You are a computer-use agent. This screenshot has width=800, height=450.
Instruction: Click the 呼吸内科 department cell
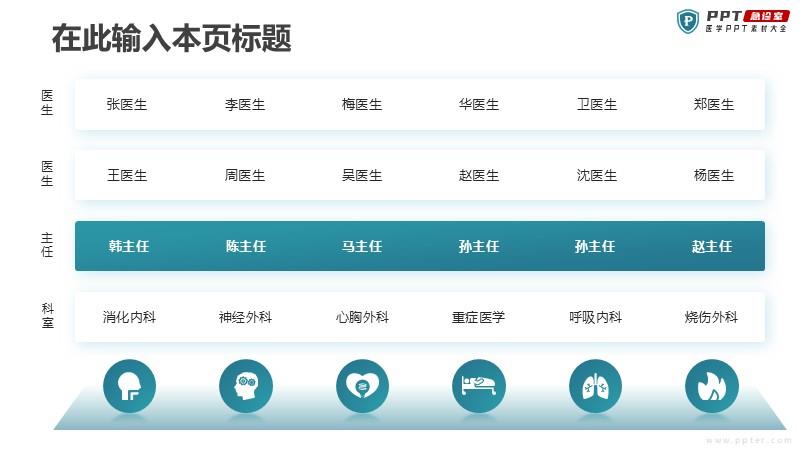pos(595,317)
